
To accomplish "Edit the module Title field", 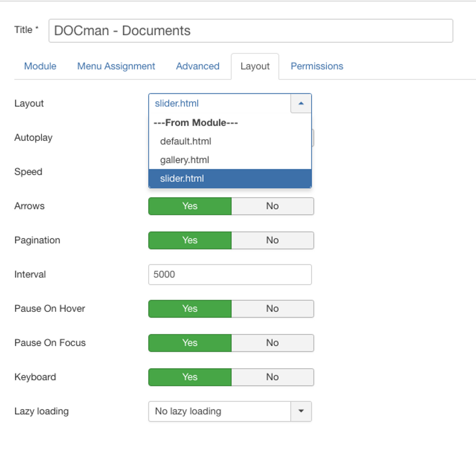I will click(251, 30).
